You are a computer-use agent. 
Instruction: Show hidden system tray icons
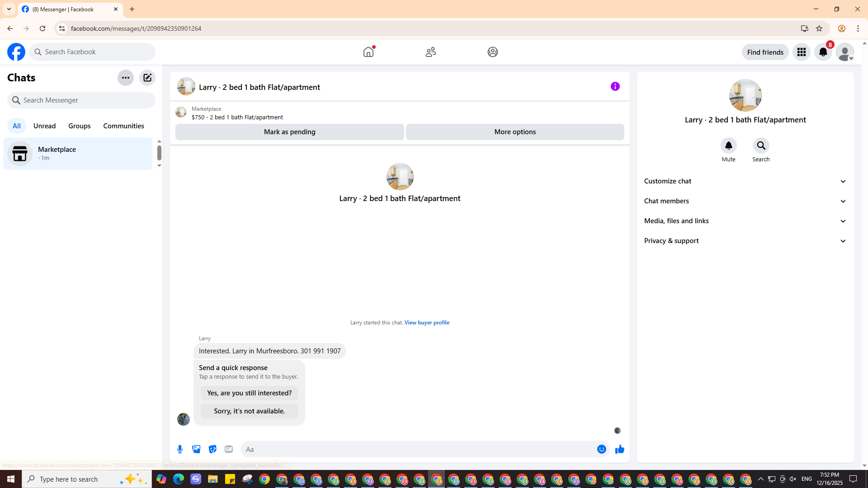(761, 479)
